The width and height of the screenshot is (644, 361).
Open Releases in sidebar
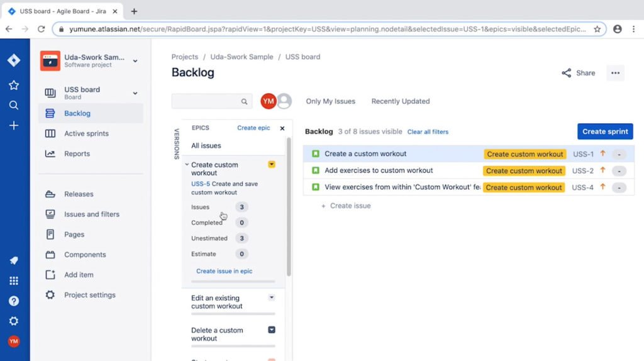[91, 194]
